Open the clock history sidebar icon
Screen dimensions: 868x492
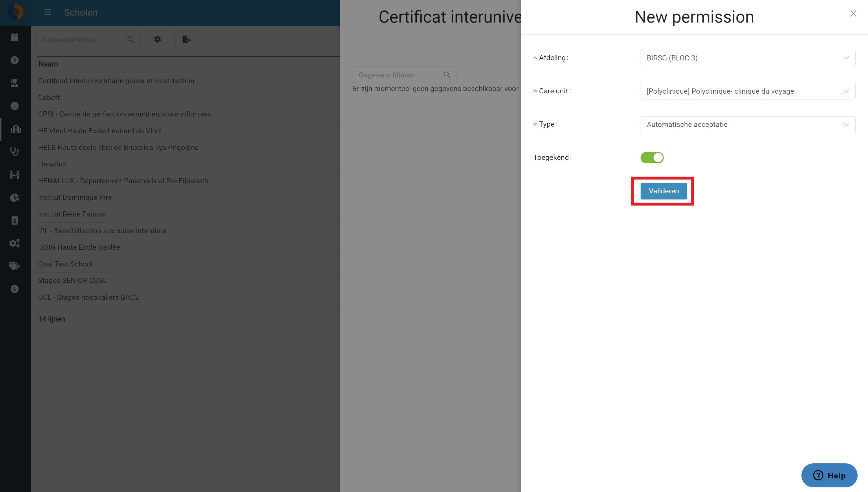(14, 60)
